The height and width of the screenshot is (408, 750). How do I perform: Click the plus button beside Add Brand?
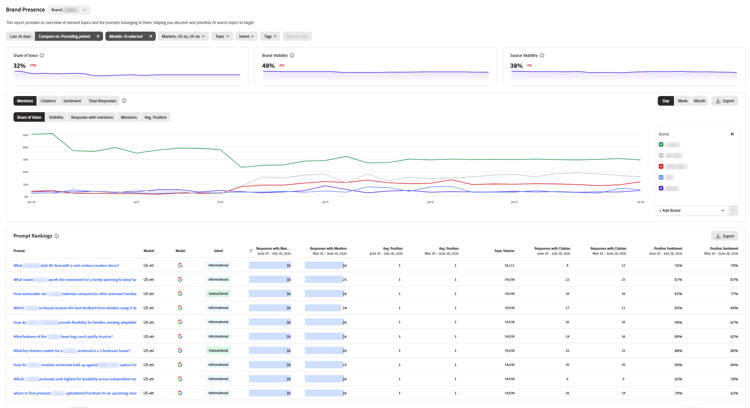(733, 210)
